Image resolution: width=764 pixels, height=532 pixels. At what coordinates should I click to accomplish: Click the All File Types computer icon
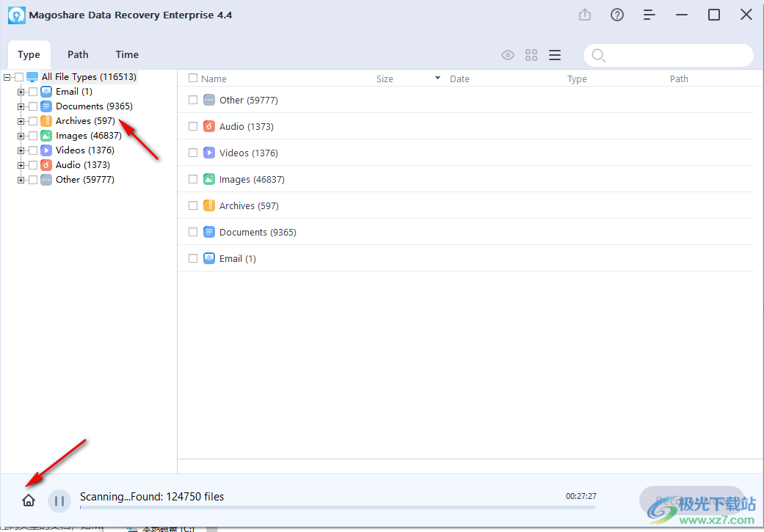click(x=32, y=77)
